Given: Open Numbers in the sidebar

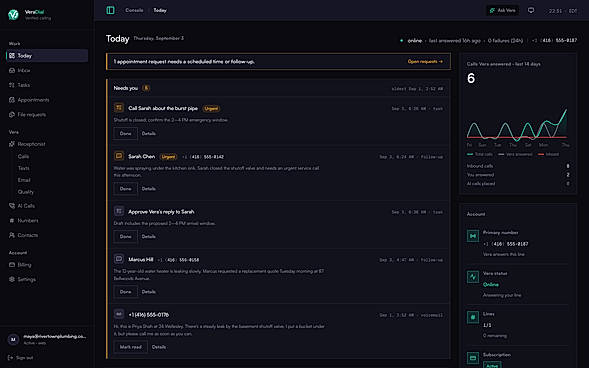Looking at the screenshot, I should point(47,220).
